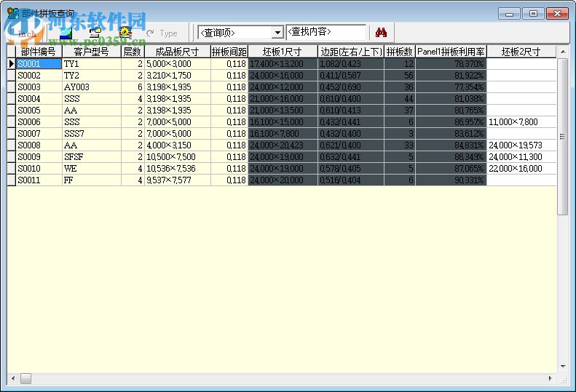This screenshot has width=576, height=392.
Task: Click the horizontal scrollbar thumb
Action: click(25, 378)
